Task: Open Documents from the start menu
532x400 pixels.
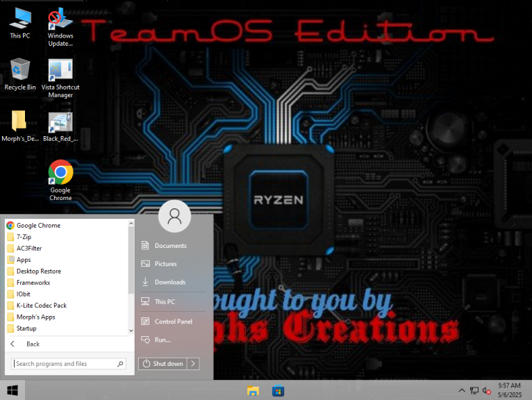Action: [x=173, y=246]
